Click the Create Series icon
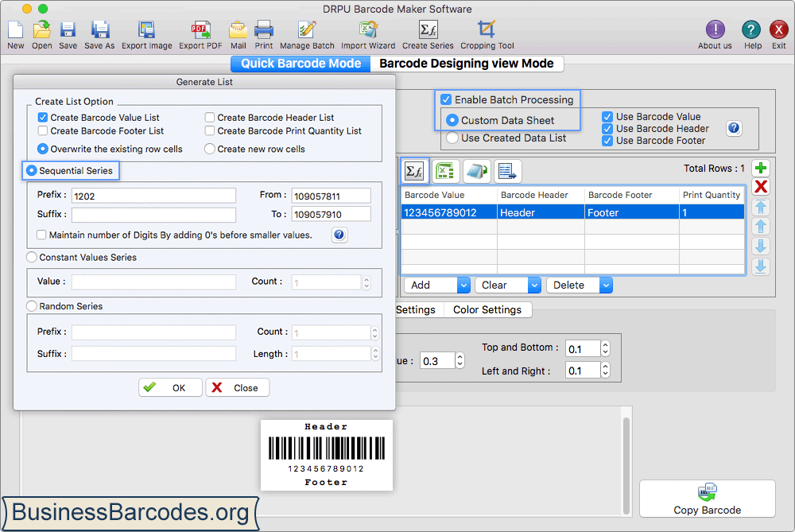Viewport: 795px width, 532px height. 428,32
